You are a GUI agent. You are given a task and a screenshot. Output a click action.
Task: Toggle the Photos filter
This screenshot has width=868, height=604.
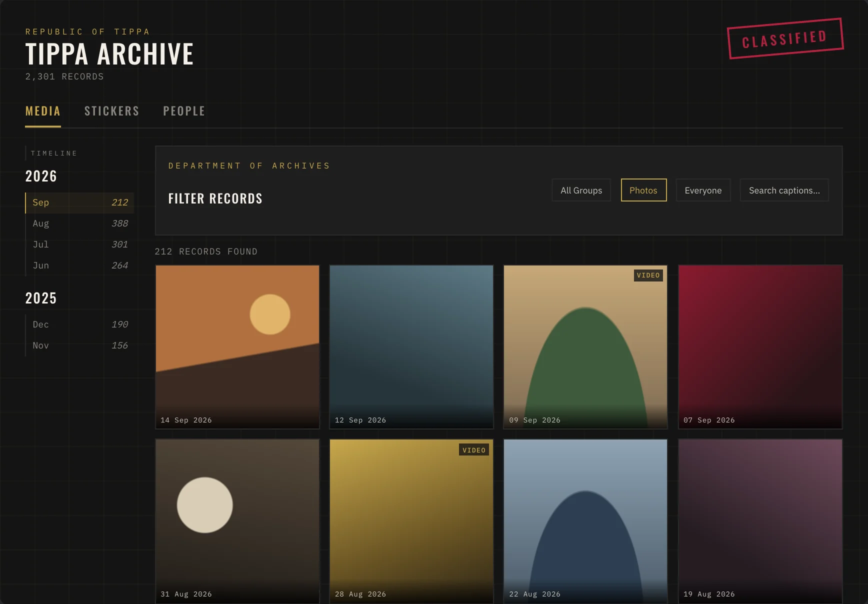click(x=643, y=190)
